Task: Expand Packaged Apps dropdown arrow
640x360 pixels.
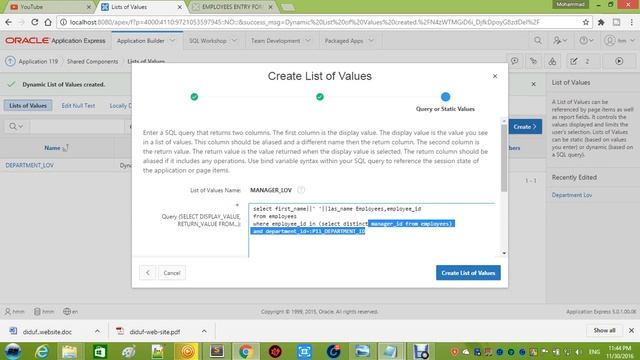Action: pyautogui.click(x=371, y=41)
